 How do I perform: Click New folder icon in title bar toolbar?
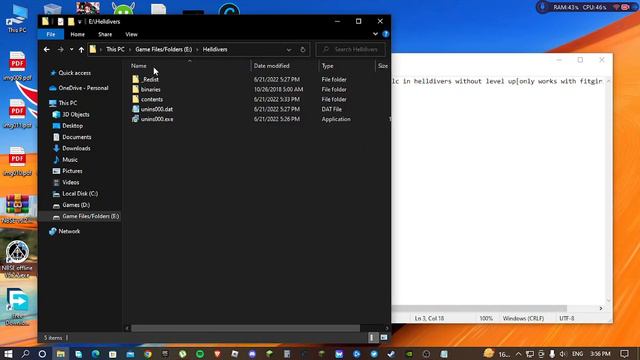coord(71,22)
